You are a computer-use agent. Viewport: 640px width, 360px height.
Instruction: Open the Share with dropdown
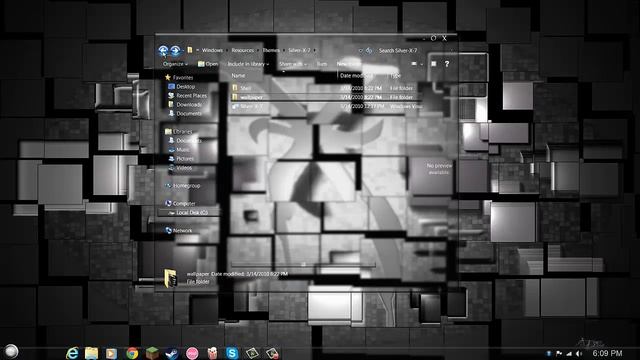point(293,64)
